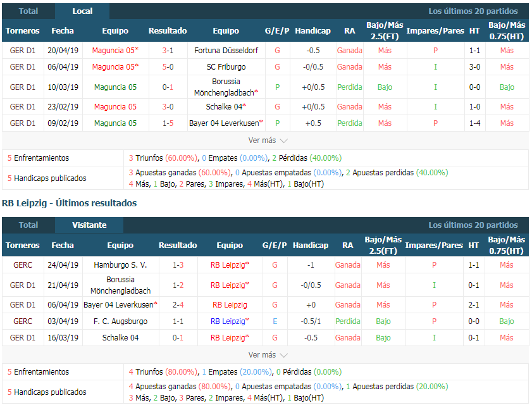Select the Handicap header in Visitante table
The height and width of the screenshot is (405, 532).
311,246
